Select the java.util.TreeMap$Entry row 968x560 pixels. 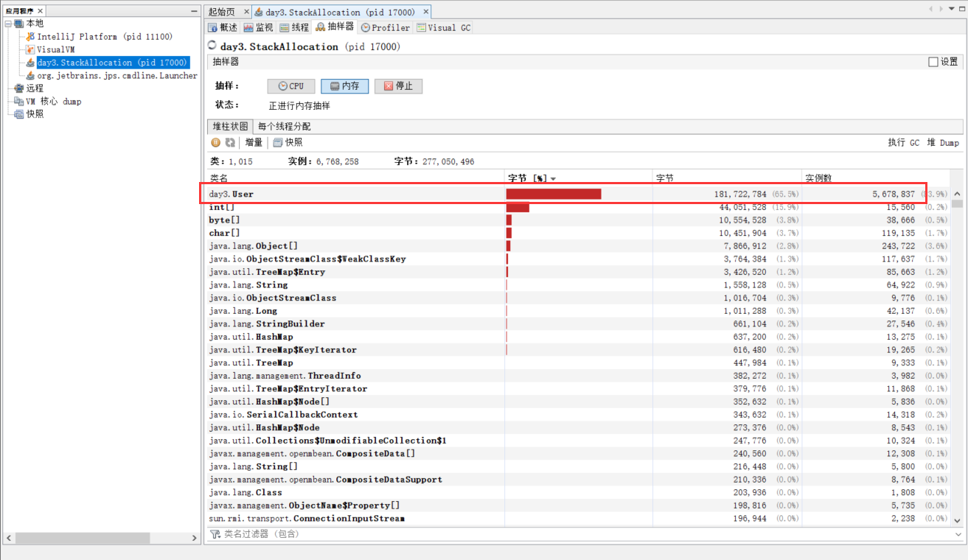[x=579, y=272]
